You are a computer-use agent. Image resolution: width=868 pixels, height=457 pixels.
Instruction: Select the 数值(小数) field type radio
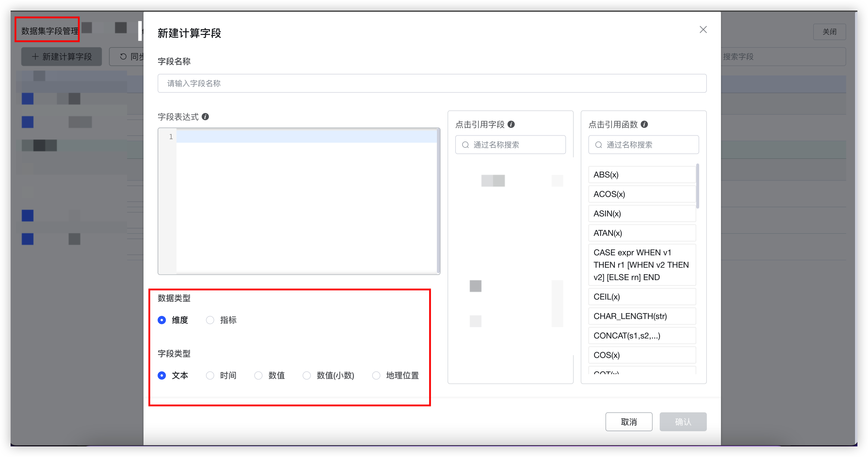click(x=307, y=375)
